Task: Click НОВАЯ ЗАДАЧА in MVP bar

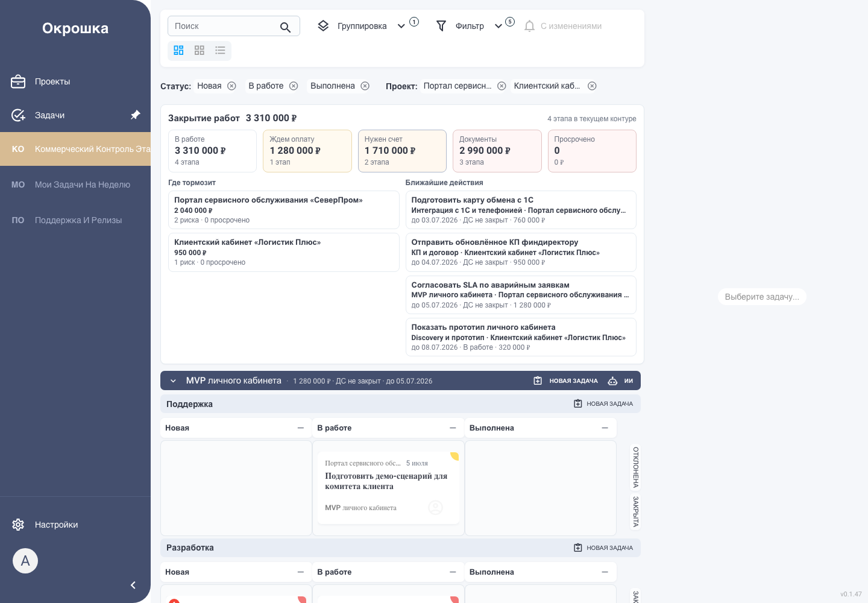Action: (x=565, y=380)
